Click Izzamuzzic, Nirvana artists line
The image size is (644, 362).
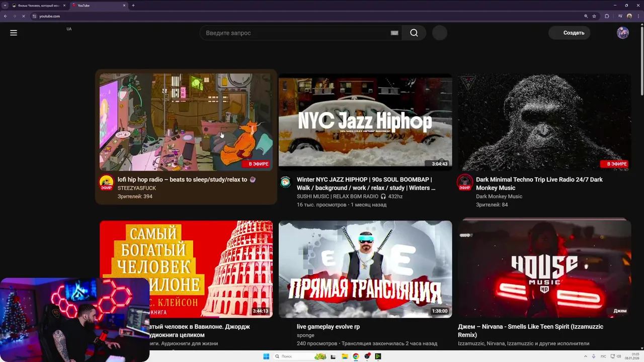(x=523, y=344)
